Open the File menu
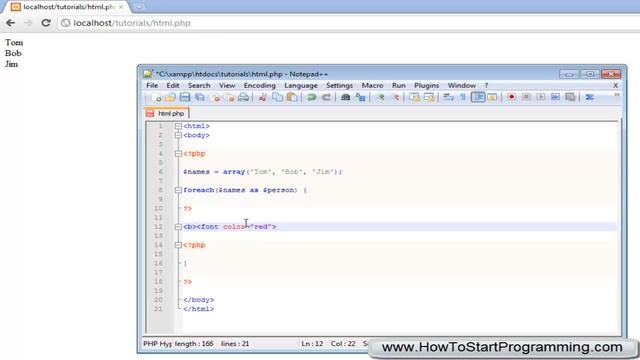640x360 pixels. point(152,85)
